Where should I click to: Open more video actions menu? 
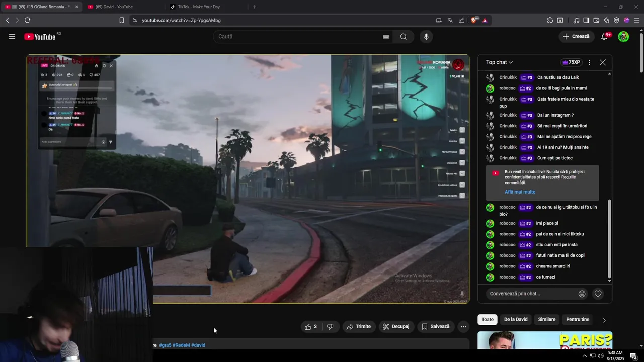pyautogui.click(x=463, y=327)
